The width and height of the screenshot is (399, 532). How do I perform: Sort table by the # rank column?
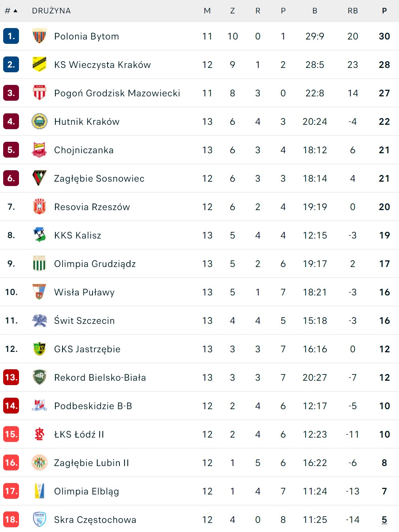(x=11, y=11)
